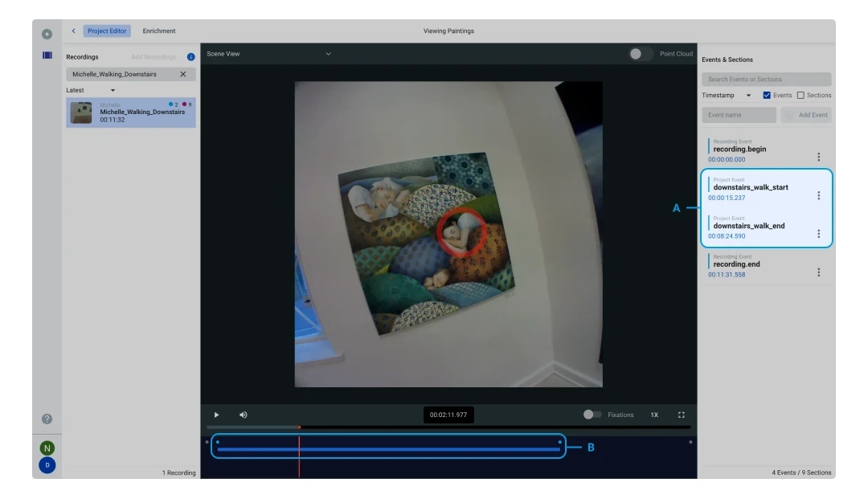Viewport: 868px width, 499px height.
Task: Click the green N user avatar
Action: click(47, 448)
